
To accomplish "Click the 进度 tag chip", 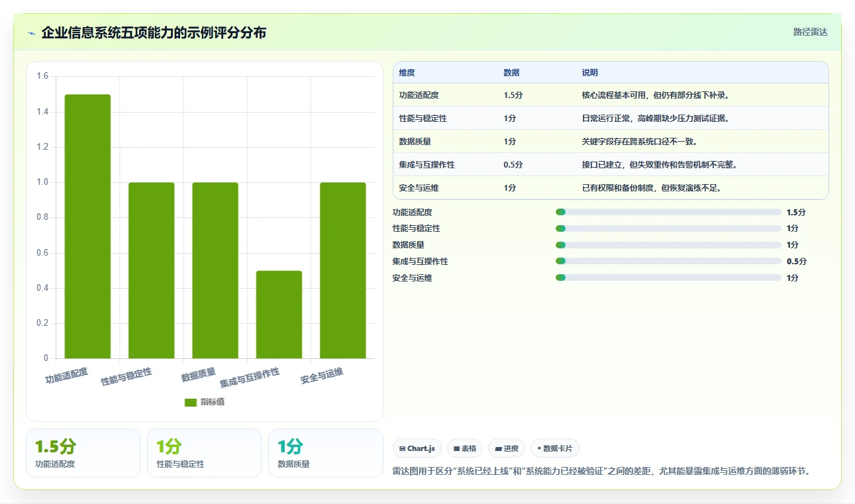I will coord(507,448).
